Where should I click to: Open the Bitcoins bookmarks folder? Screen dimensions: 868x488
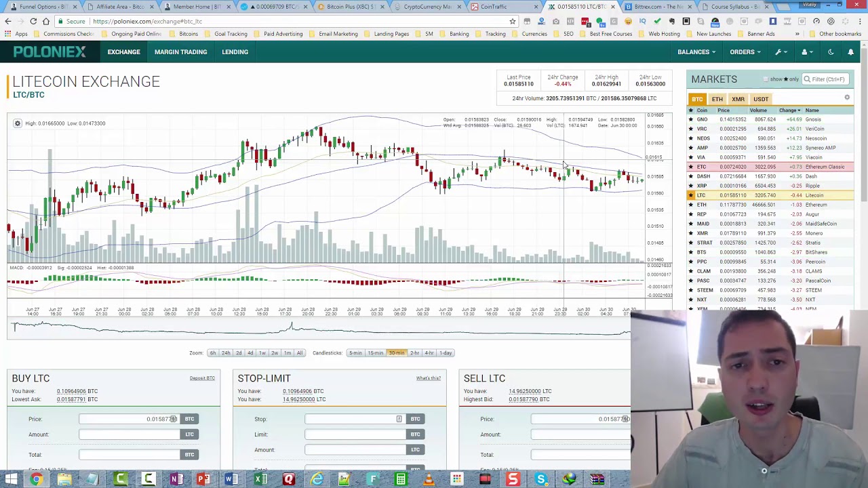point(184,34)
